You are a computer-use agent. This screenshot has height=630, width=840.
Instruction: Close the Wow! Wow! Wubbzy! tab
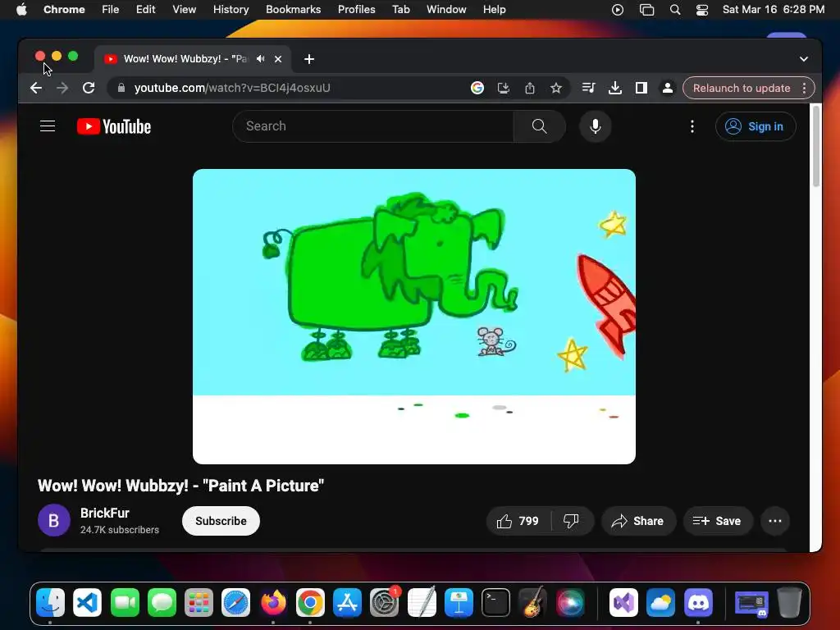[278, 59]
